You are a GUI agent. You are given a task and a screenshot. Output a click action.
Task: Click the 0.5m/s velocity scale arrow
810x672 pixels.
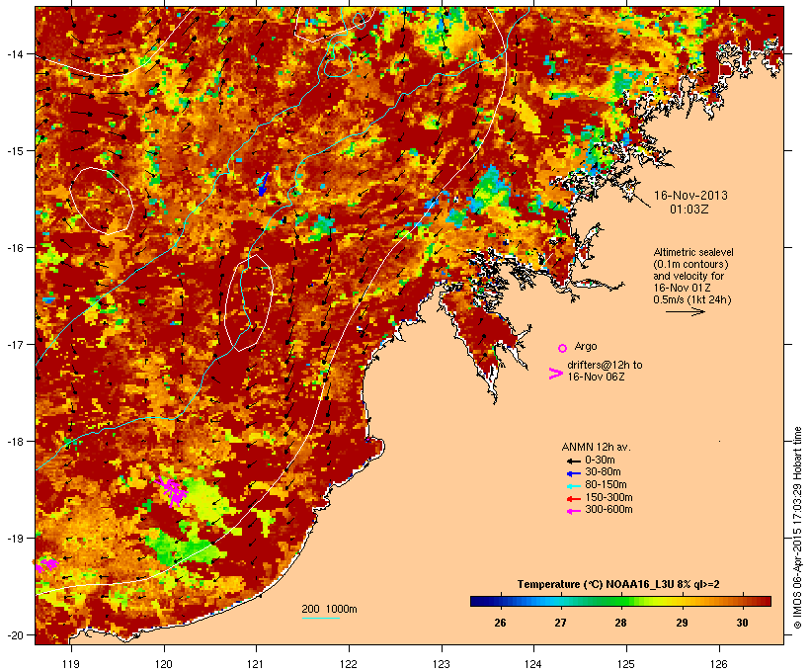pyautogui.click(x=685, y=311)
